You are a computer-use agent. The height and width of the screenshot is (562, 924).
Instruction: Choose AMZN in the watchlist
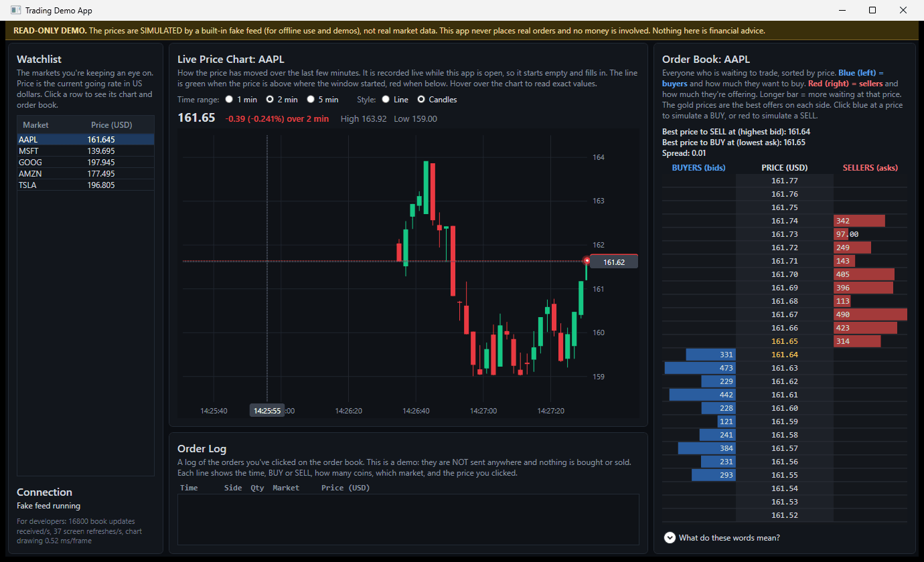coord(86,173)
